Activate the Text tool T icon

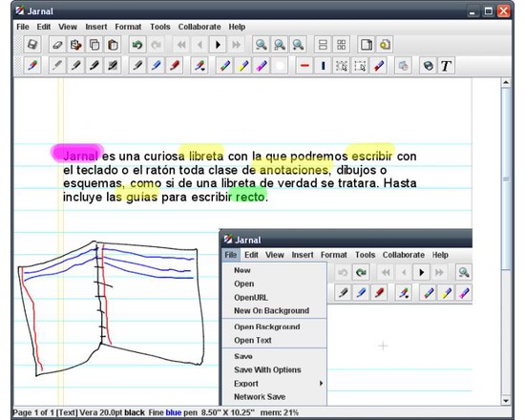[447, 66]
